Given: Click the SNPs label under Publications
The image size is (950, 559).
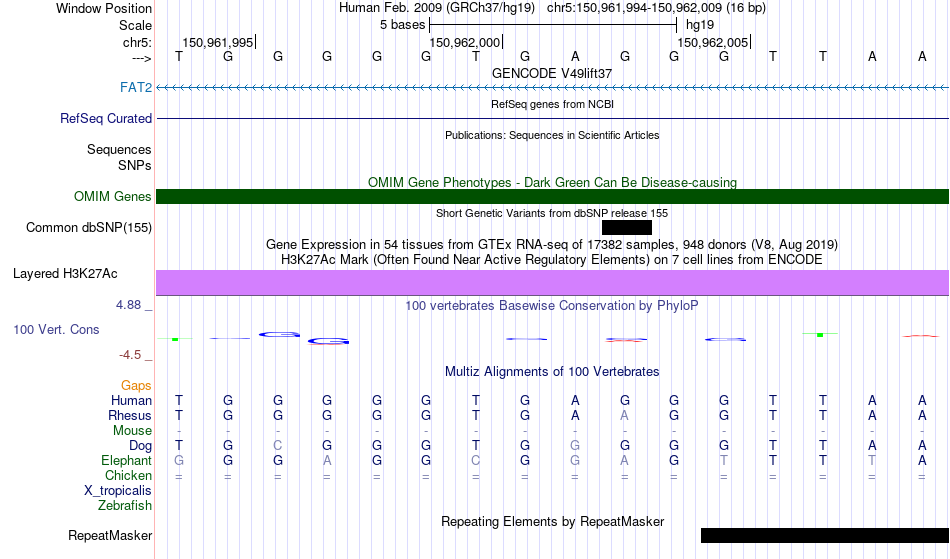Looking at the screenshot, I should point(135,165).
